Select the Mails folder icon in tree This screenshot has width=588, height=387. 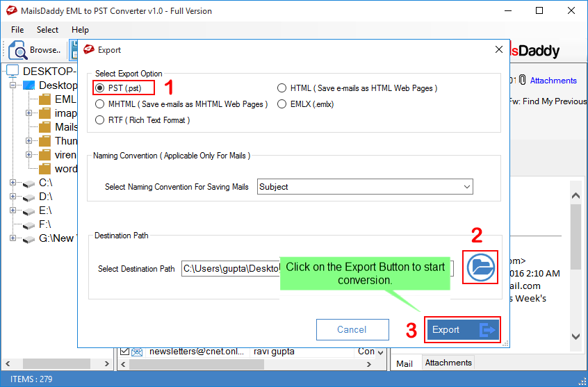pyautogui.click(x=44, y=126)
